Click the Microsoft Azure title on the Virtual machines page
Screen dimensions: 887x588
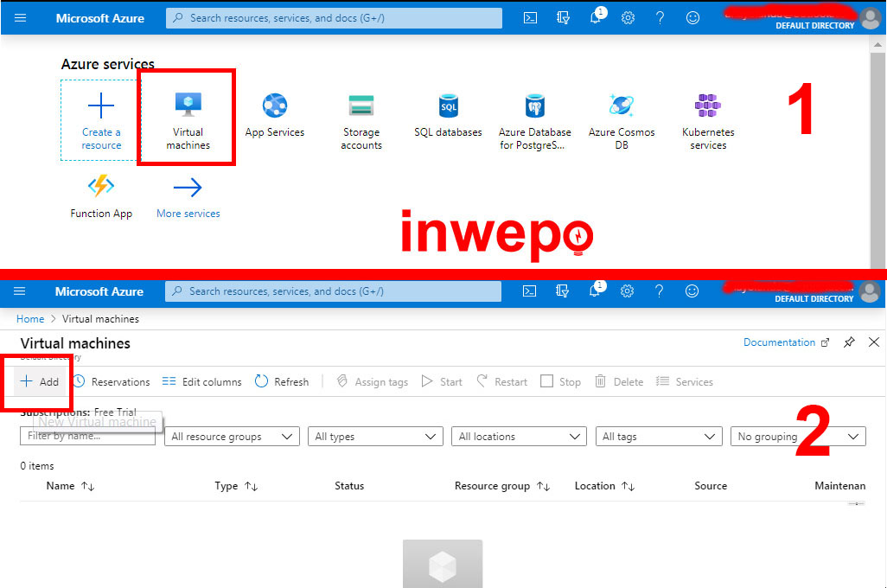point(99,292)
